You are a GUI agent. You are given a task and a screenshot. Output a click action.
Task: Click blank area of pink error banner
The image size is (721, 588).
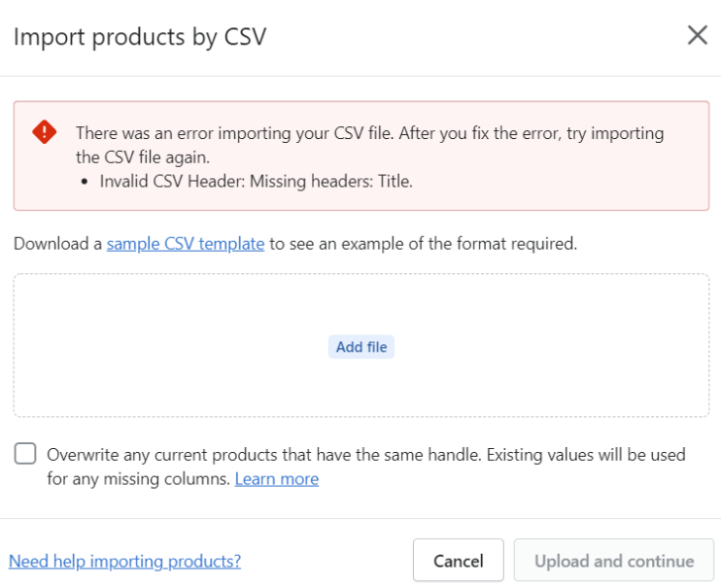pos(552,184)
